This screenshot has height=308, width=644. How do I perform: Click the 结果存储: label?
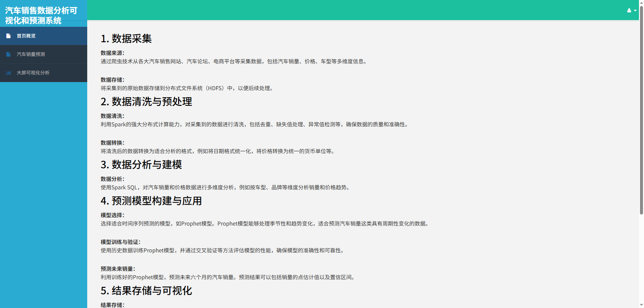point(112,305)
